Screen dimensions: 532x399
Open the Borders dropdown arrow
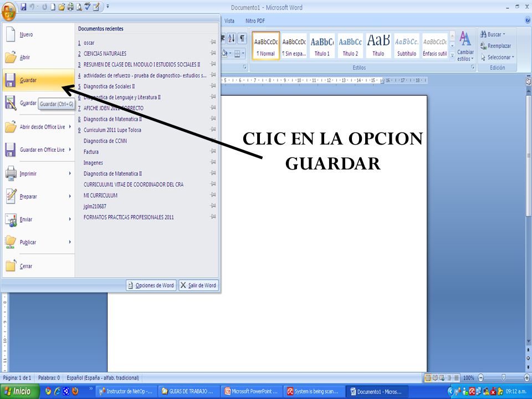(243, 53)
